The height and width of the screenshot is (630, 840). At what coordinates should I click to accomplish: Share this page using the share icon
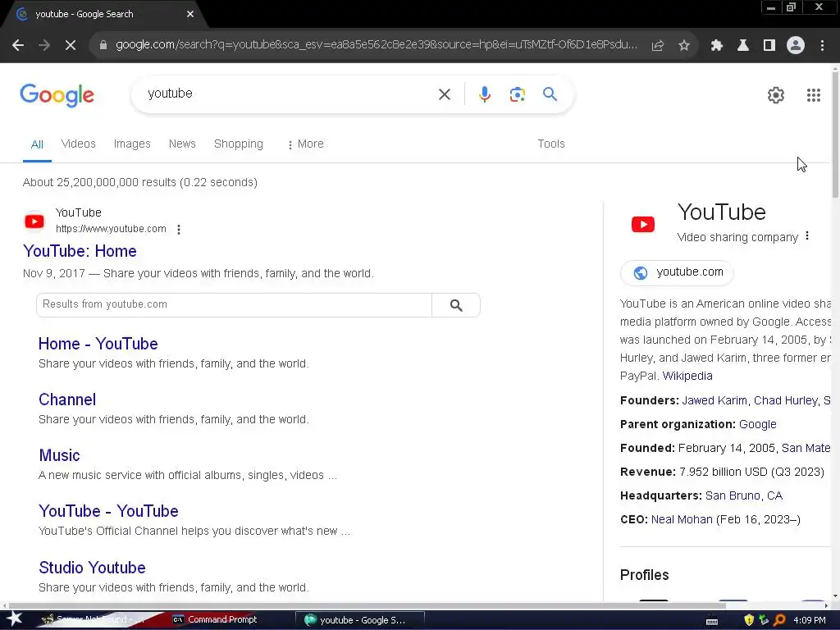click(x=658, y=46)
